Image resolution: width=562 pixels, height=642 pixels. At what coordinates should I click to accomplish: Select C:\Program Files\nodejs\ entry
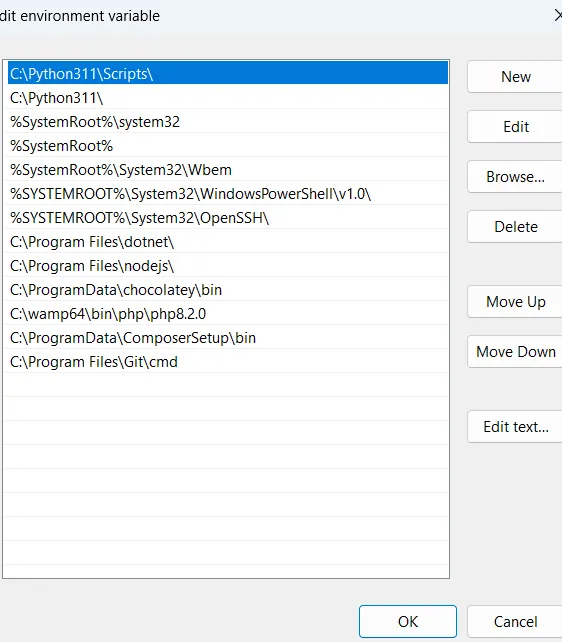coord(228,265)
